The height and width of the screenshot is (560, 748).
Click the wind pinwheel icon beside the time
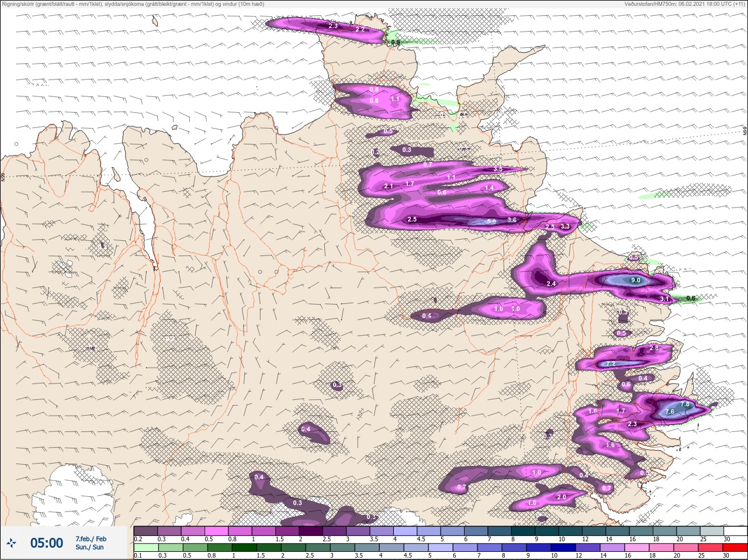tap(12, 543)
